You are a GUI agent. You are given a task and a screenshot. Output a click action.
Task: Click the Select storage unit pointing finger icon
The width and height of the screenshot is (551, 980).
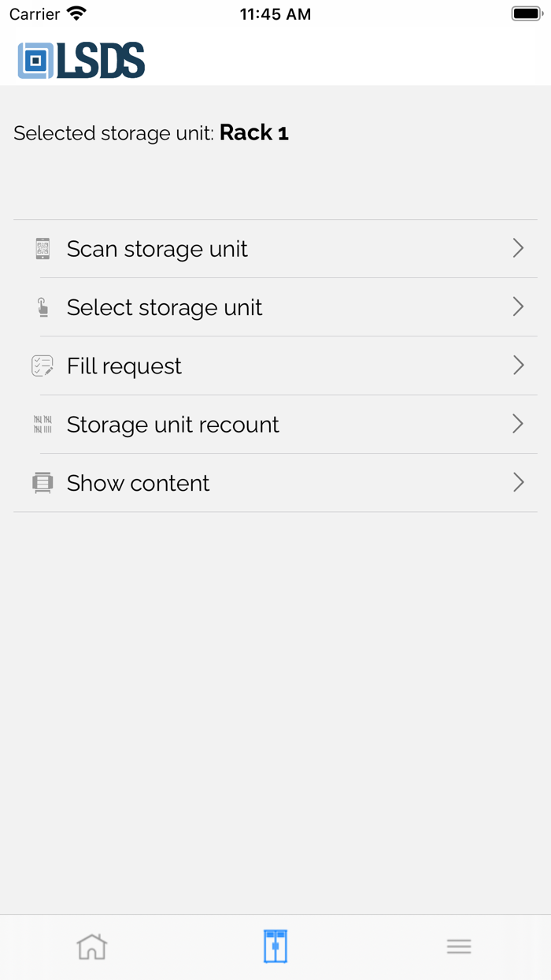coord(43,306)
